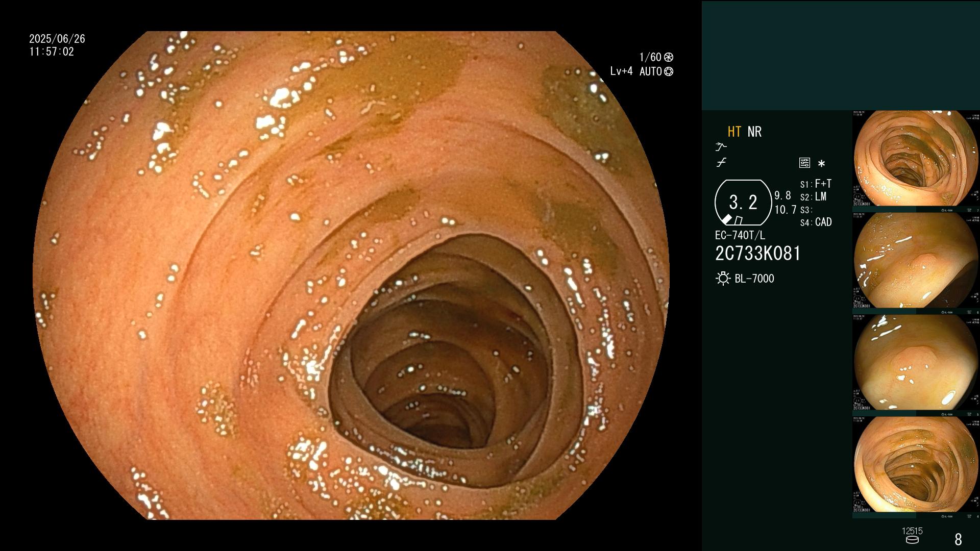Image resolution: width=980 pixels, height=551 pixels.
Task: Click the tone curve icon below it
Action: click(x=721, y=163)
